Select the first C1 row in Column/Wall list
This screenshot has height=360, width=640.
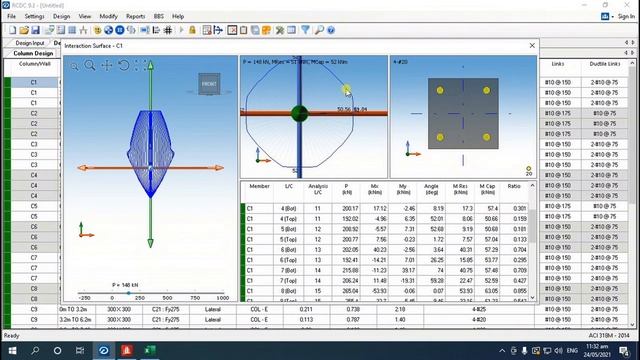point(34,82)
